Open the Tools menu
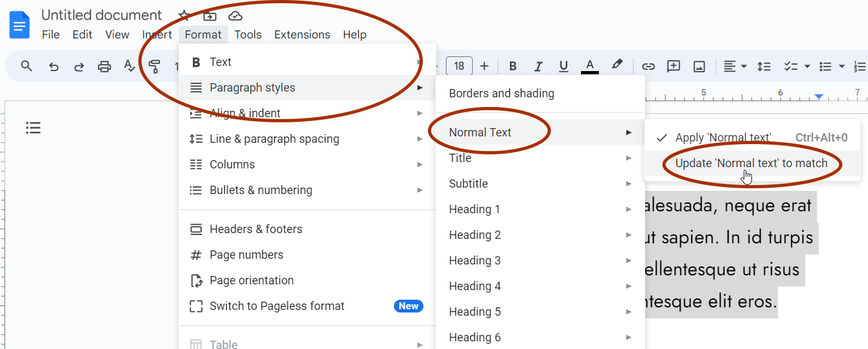The height and width of the screenshot is (349, 868). tap(248, 35)
